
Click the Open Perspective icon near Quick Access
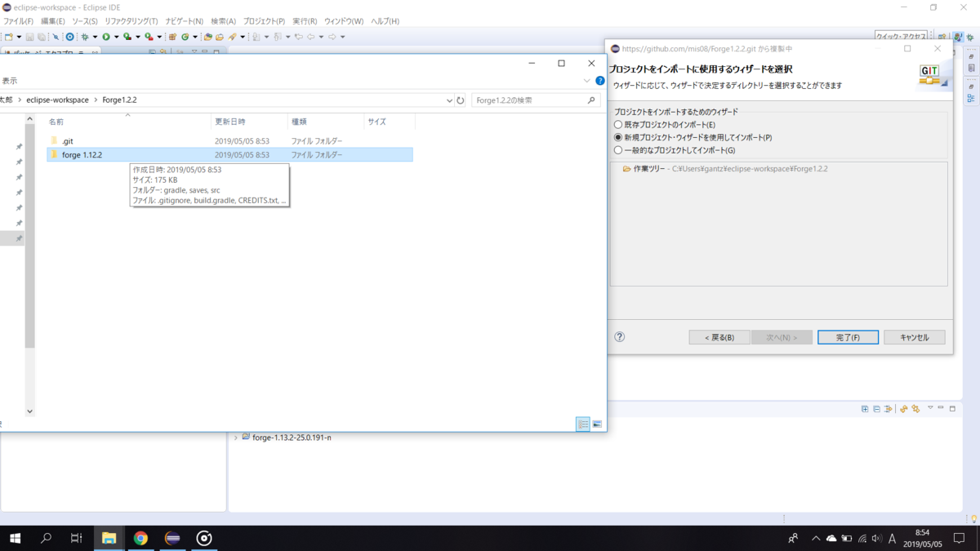943,36
